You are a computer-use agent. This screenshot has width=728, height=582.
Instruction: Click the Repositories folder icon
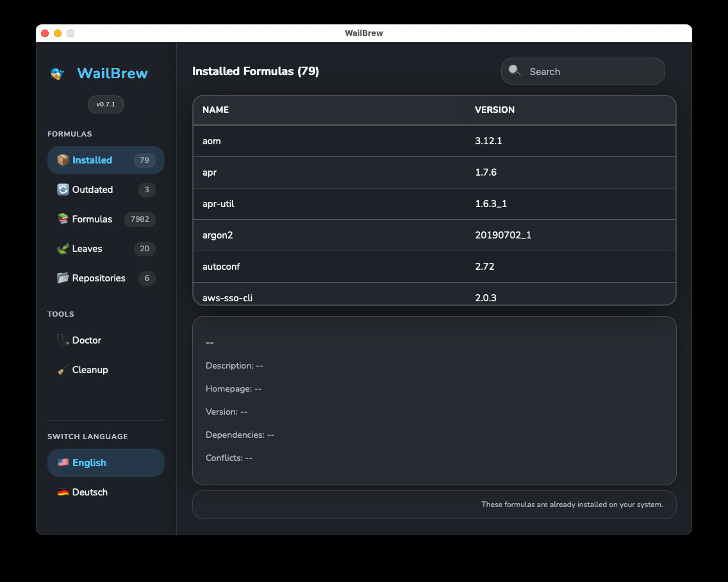(63, 278)
